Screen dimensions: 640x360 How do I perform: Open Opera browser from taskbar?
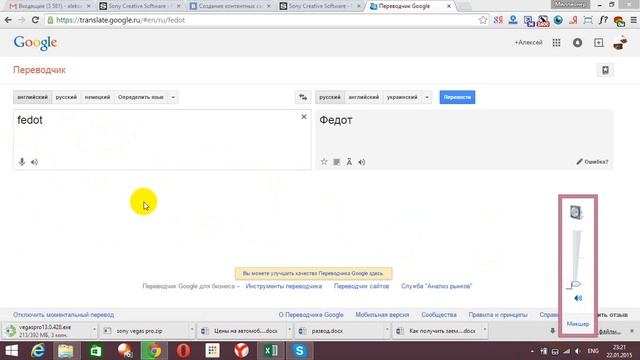pos(183,351)
